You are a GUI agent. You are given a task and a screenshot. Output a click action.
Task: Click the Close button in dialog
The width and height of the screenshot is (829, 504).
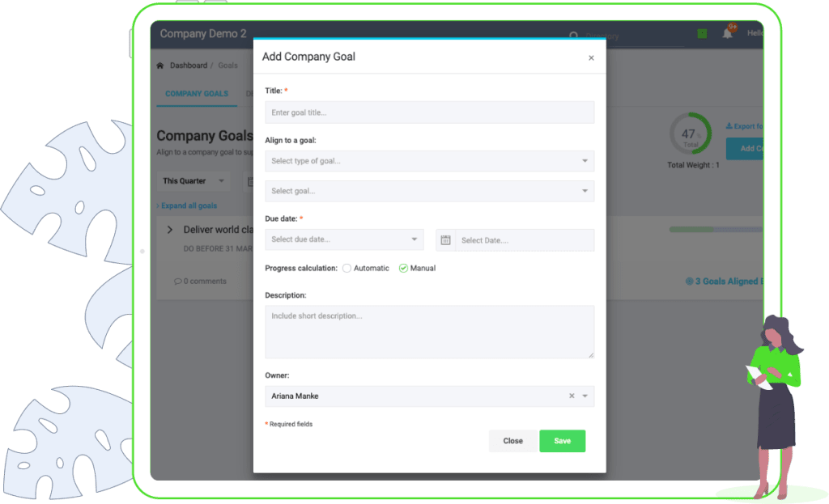pos(512,441)
